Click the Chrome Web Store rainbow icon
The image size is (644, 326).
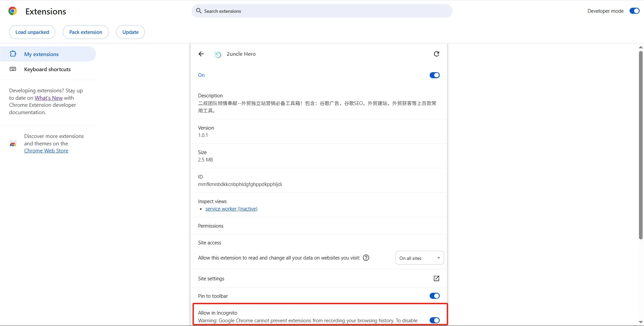[13, 144]
